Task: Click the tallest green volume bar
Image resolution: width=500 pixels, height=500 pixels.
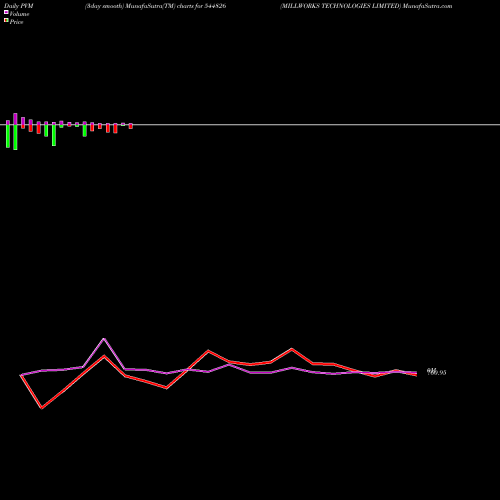Action: [15, 137]
